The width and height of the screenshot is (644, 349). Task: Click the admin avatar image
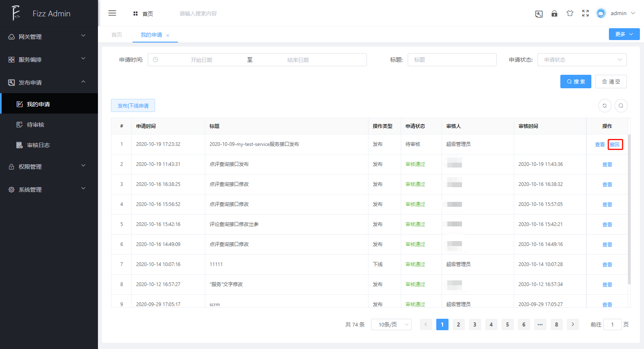point(601,13)
